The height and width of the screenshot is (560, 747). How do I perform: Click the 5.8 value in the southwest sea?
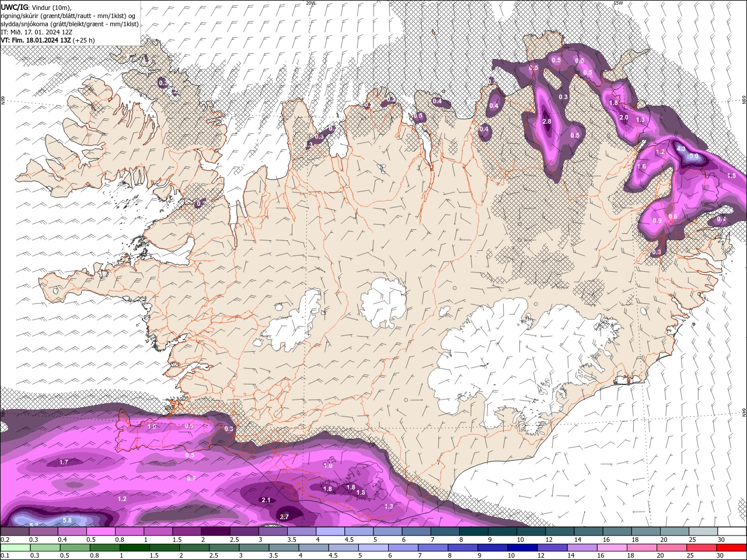[x=67, y=520]
